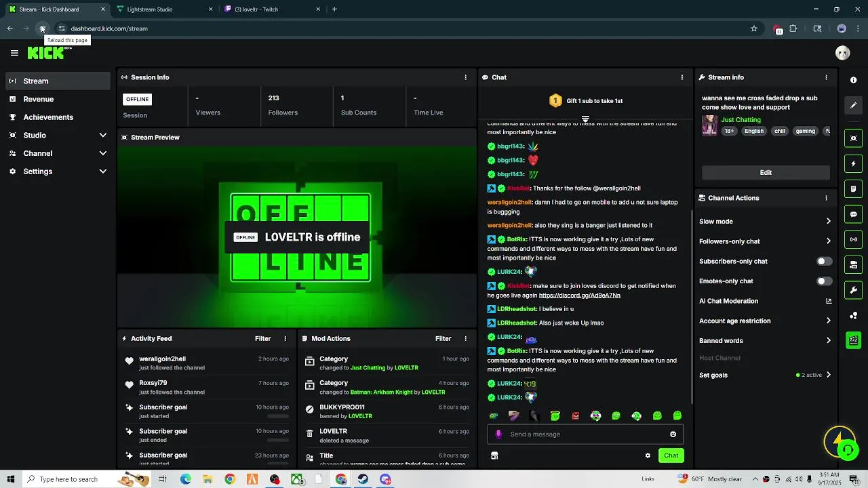Open Set goals chevron
The height and width of the screenshot is (488, 868).
point(828,375)
